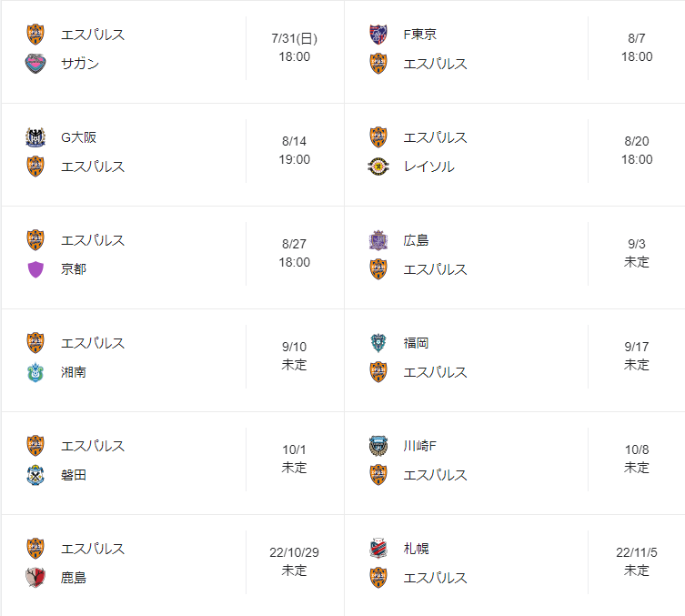Select the 7/31(日) 18:00 match time
Screen dimensions: 685x616
(294, 47)
